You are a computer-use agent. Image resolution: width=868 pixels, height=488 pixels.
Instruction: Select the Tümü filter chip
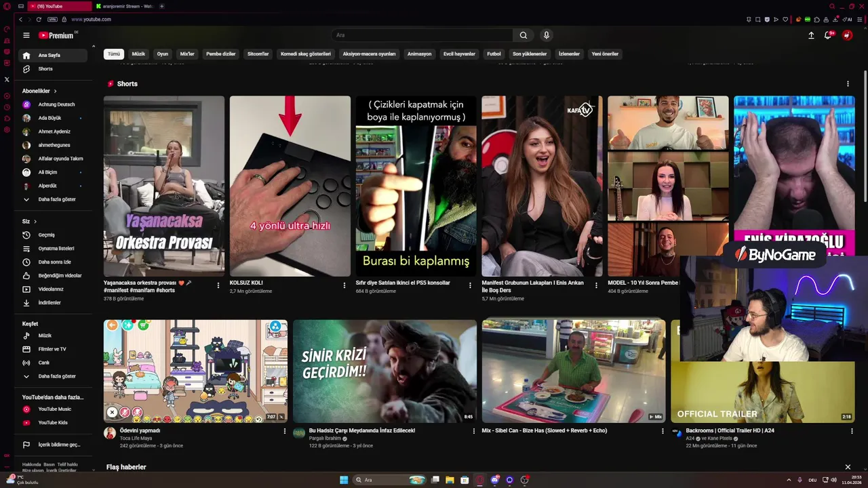pyautogui.click(x=114, y=54)
